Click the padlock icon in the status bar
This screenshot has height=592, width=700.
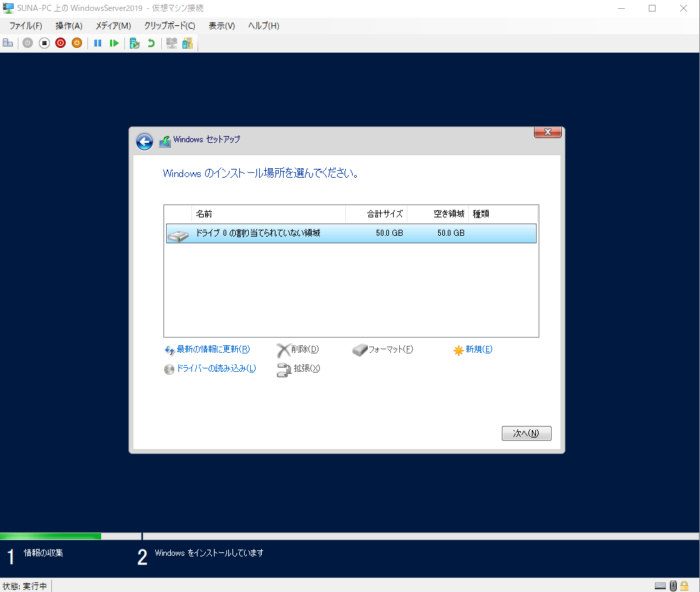(684, 586)
